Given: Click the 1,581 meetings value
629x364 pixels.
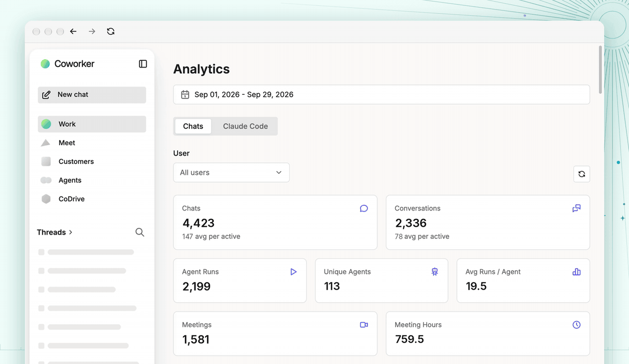Looking at the screenshot, I should point(196,339).
